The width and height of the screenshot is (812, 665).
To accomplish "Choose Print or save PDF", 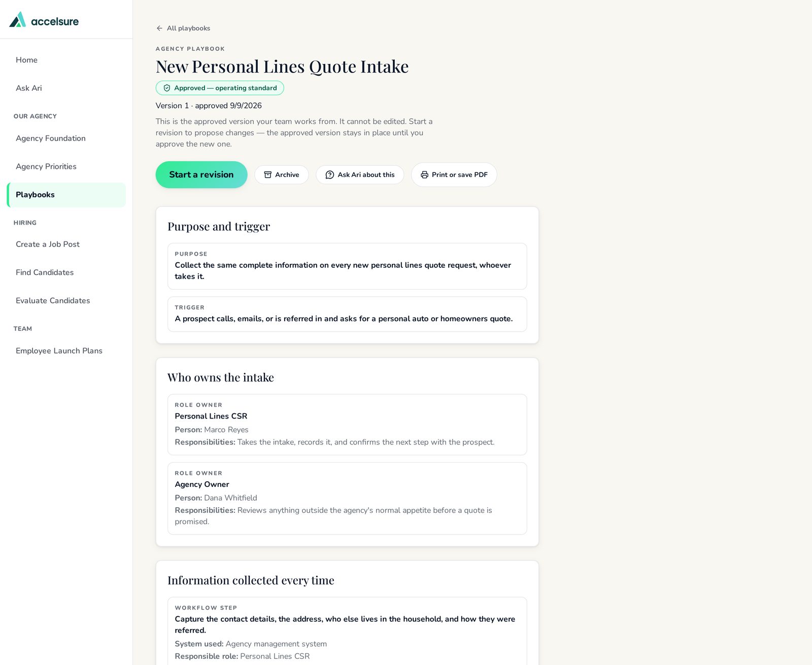I will 454,174.
